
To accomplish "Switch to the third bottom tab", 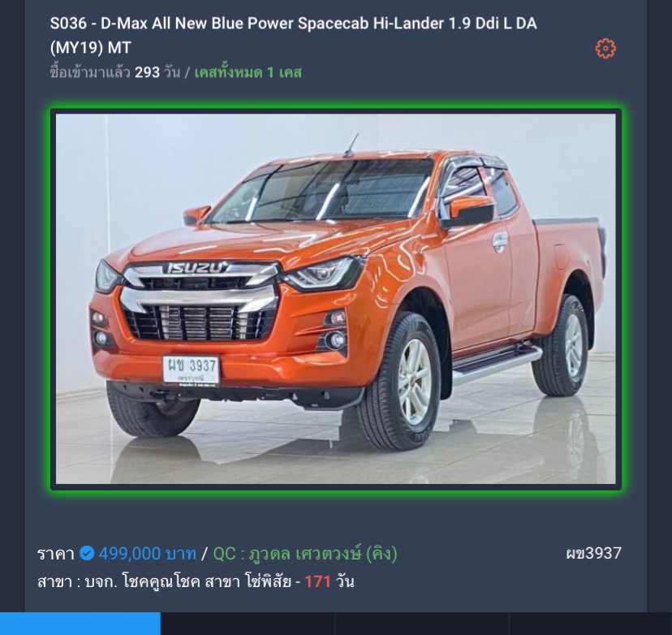I will click(422, 624).
